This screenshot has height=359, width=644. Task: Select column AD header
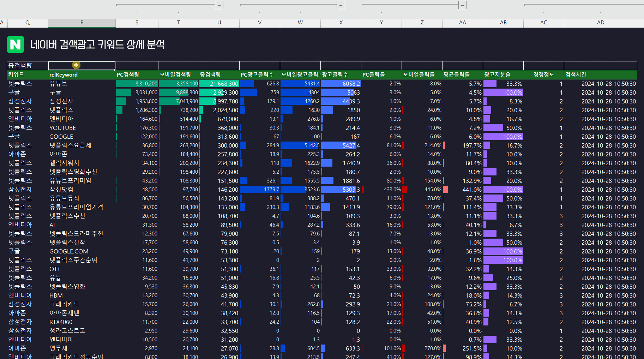pos(601,23)
